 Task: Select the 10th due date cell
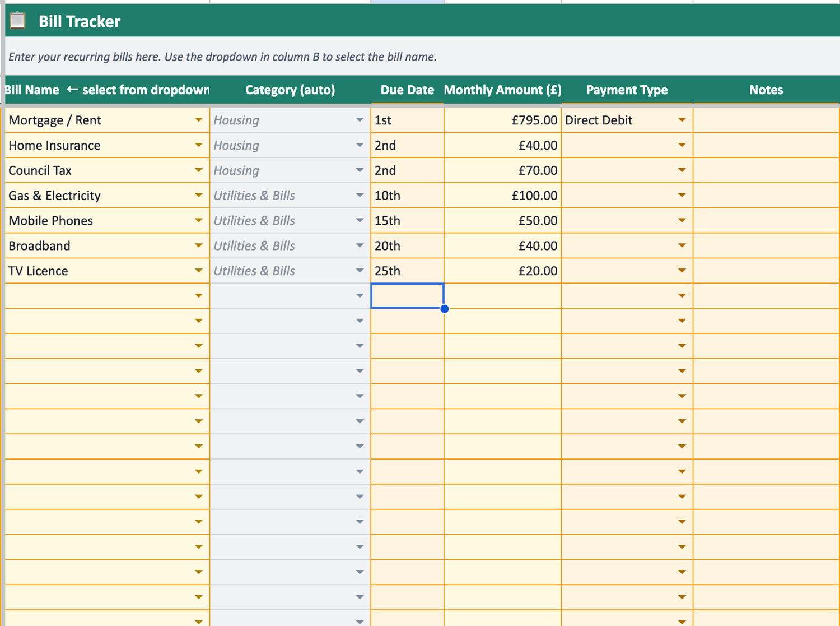tap(407, 196)
